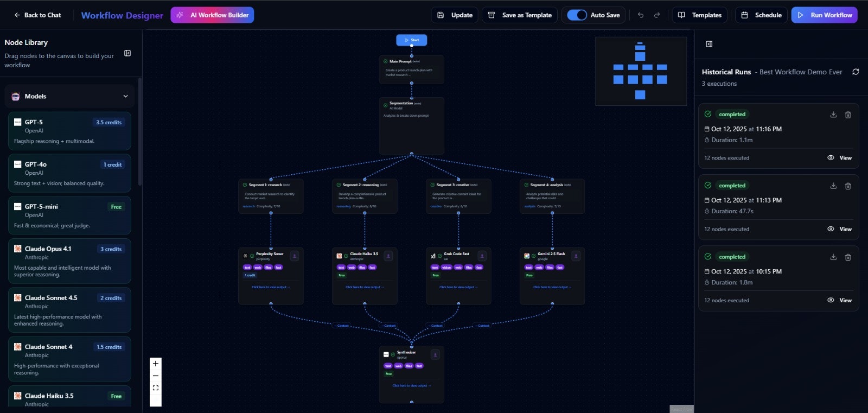This screenshot has height=413, width=868.
Task: Select the Segment 1: research node
Action: pyautogui.click(x=271, y=196)
